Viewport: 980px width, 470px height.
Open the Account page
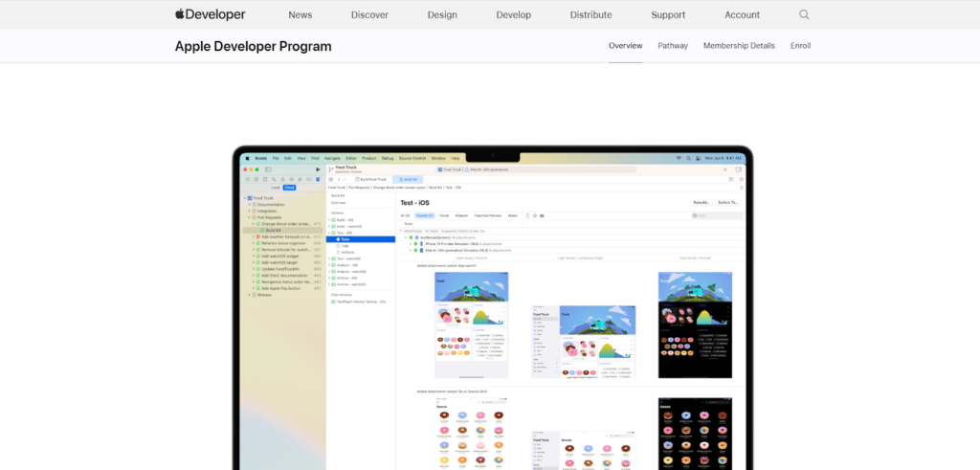[x=742, y=15]
